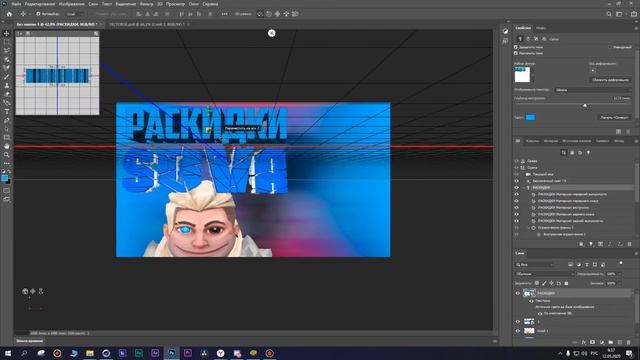
Task: Adjust the extrusion depth slider
Action: [585, 105]
